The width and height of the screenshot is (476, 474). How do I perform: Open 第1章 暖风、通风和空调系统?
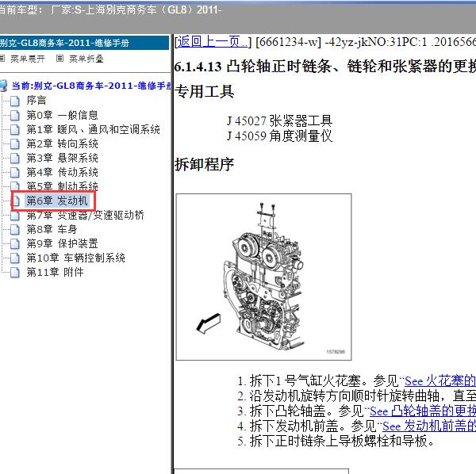pyautogui.click(x=93, y=129)
